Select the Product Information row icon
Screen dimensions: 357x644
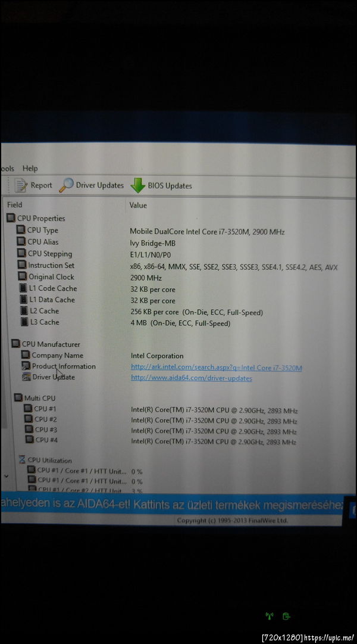(x=26, y=366)
